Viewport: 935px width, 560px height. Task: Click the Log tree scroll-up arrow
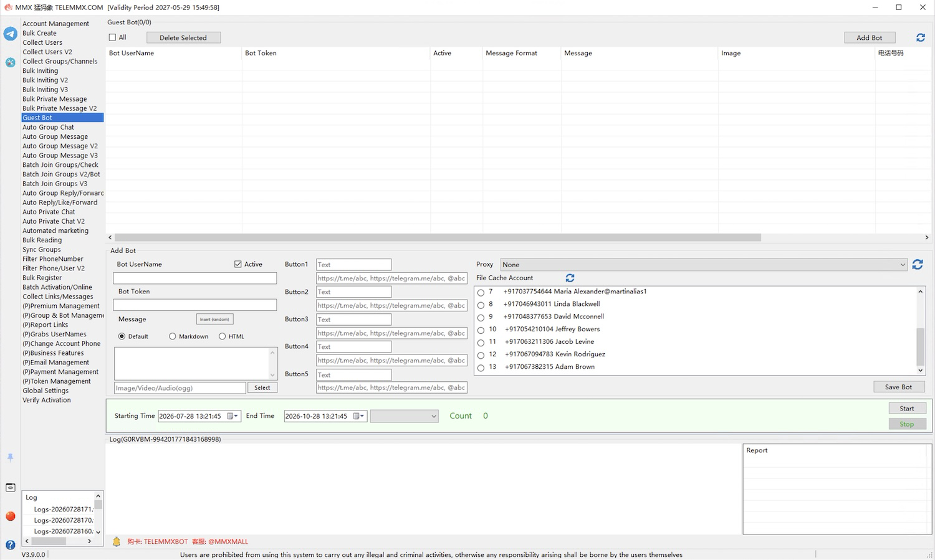98,496
